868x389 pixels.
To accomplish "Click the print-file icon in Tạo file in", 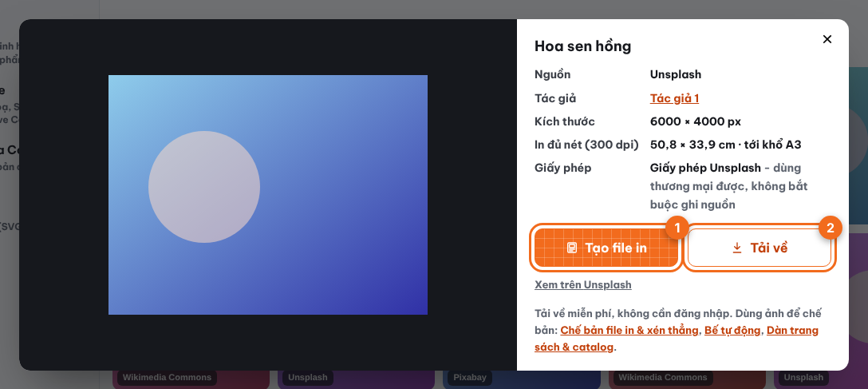I will coord(572,248).
